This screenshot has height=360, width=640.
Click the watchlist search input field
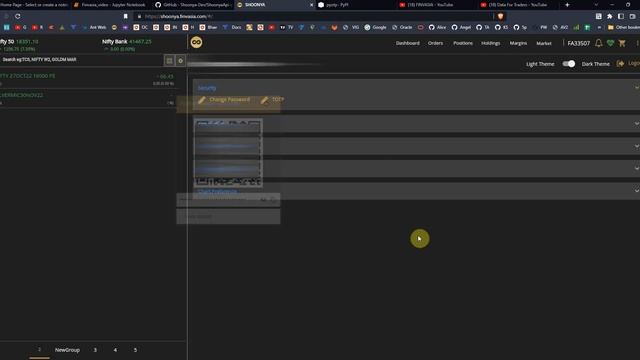(82, 60)
